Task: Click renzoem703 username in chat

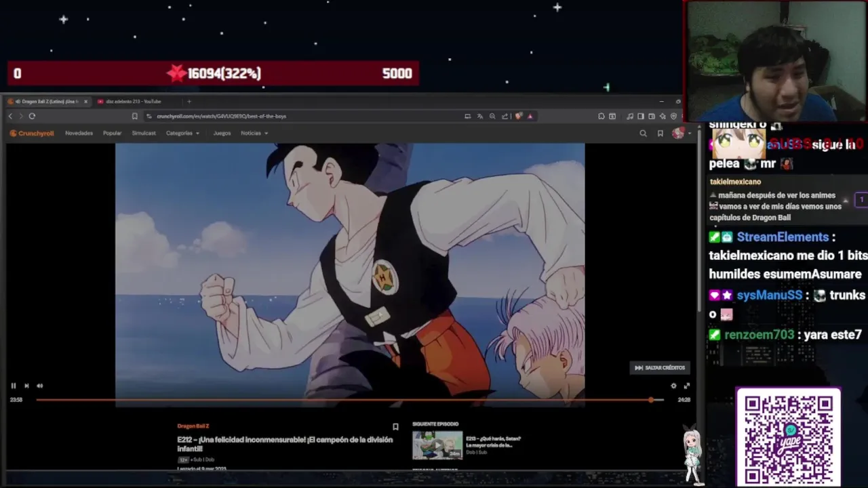Action: coord(759,335)
